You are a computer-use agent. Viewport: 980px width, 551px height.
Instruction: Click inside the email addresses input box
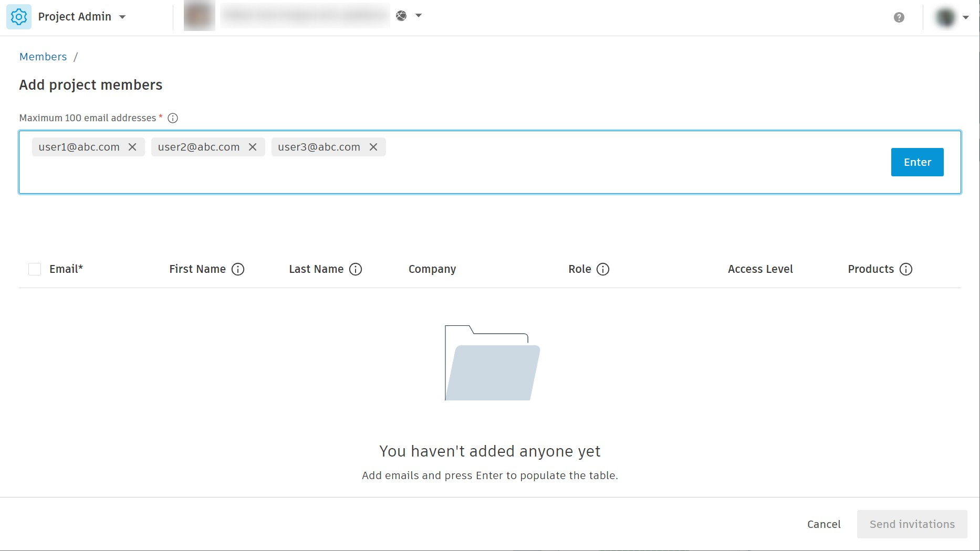click(490, 162)
